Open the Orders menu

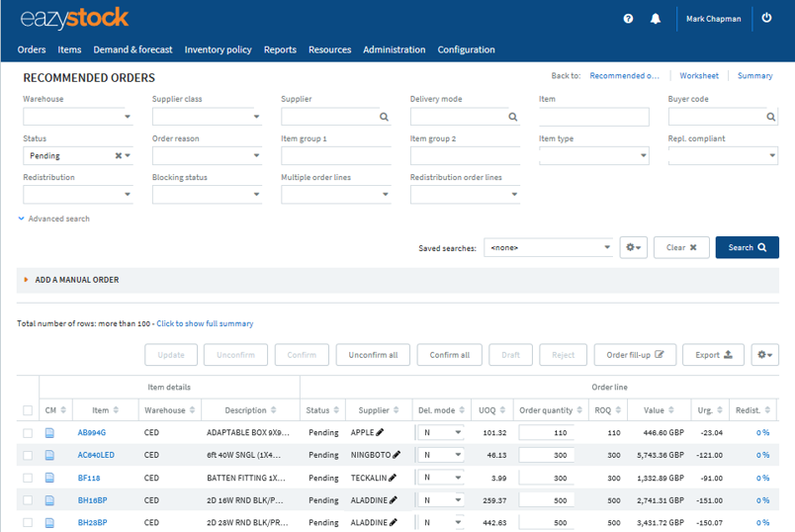click(32, 49)
